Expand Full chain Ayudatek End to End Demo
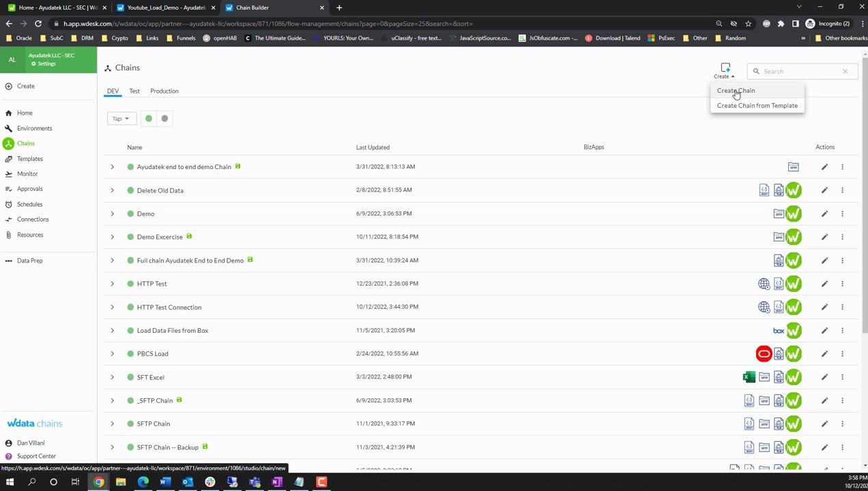The width and height of the screenshot is (868, 491). (x=112, y=261)
